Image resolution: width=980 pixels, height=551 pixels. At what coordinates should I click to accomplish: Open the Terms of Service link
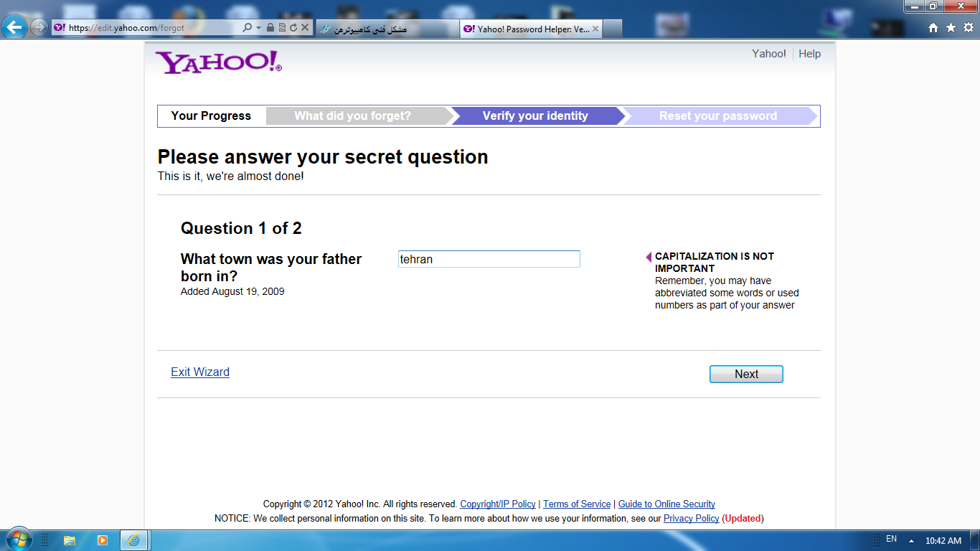(x=577, y=504)
